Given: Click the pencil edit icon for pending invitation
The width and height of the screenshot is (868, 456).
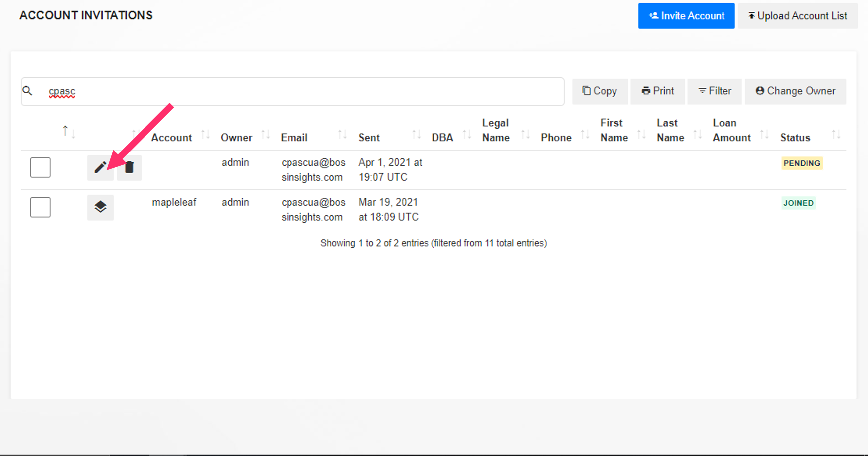Looking at the screenshot, I should click(x=100, y=167).
